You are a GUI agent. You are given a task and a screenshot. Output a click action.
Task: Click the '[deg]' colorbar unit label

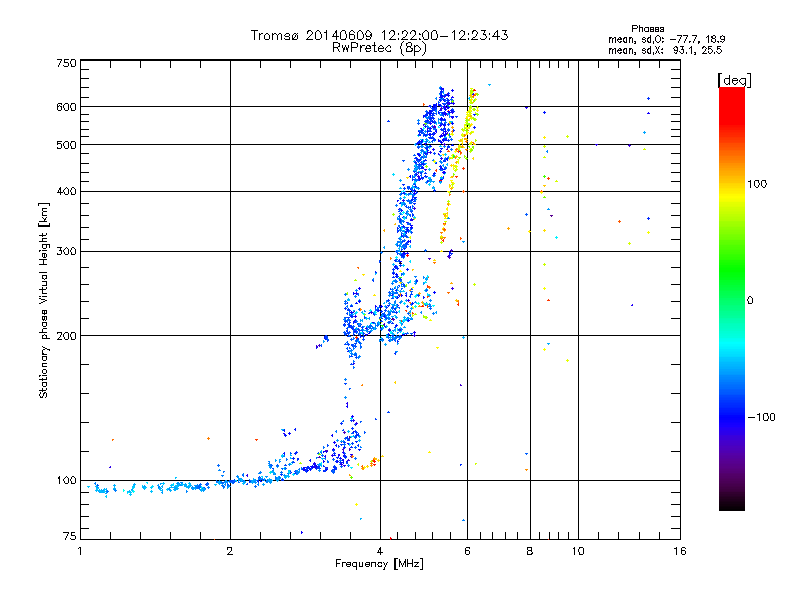(734, 80)
